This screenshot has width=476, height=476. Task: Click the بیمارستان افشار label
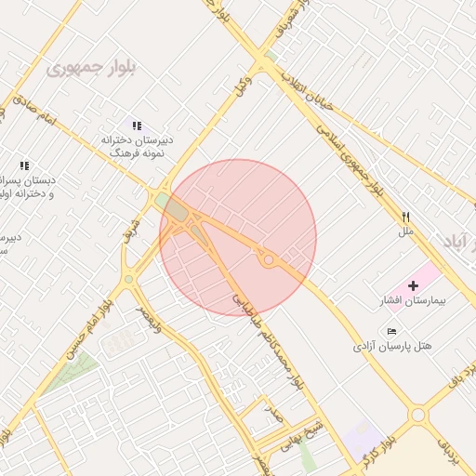pos(413,300)
